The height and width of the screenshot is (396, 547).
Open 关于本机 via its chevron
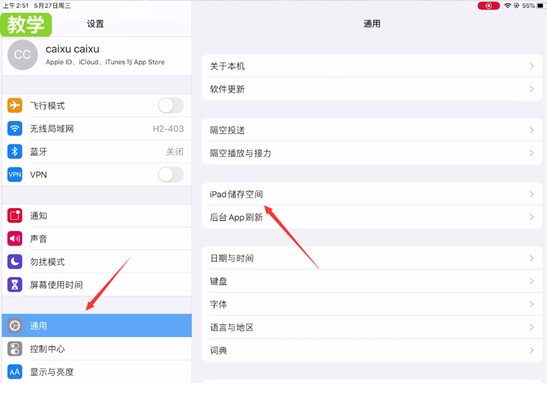point(532,66)
